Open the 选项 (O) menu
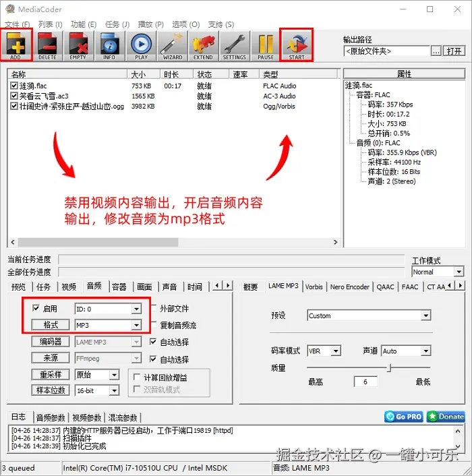 pos(185,24)
